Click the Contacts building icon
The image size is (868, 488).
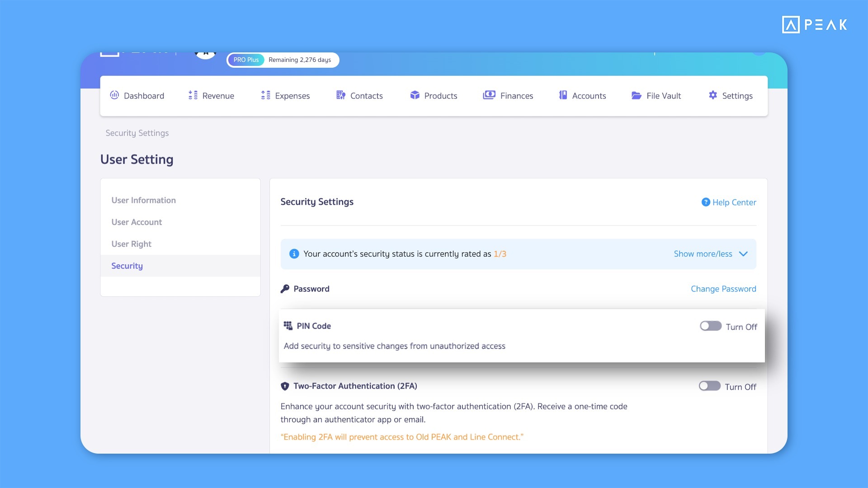(x=341, y=95)
